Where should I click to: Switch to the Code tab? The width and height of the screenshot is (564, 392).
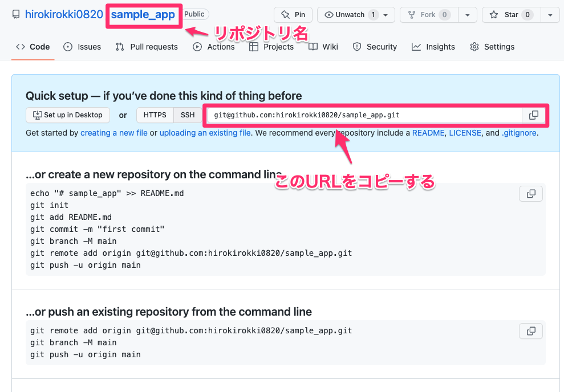coord(33,47)
